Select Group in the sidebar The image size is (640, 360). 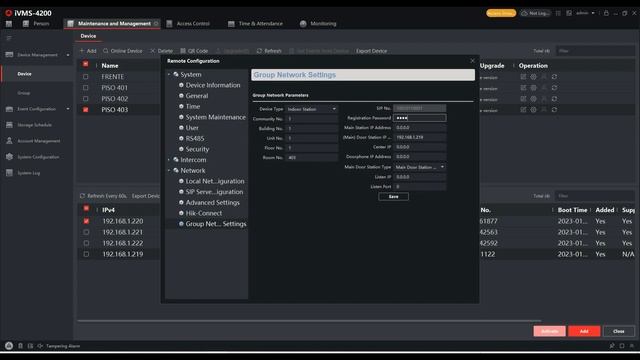[24, 93]
